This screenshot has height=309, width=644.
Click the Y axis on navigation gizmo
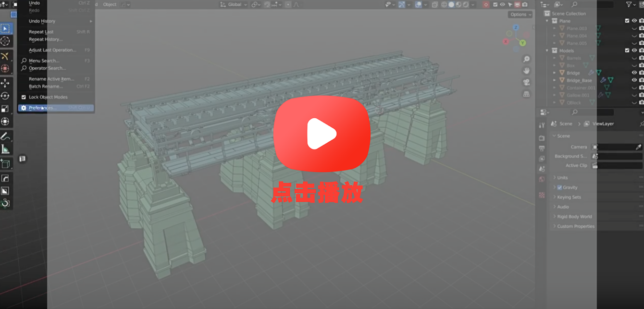click(523, 43)
